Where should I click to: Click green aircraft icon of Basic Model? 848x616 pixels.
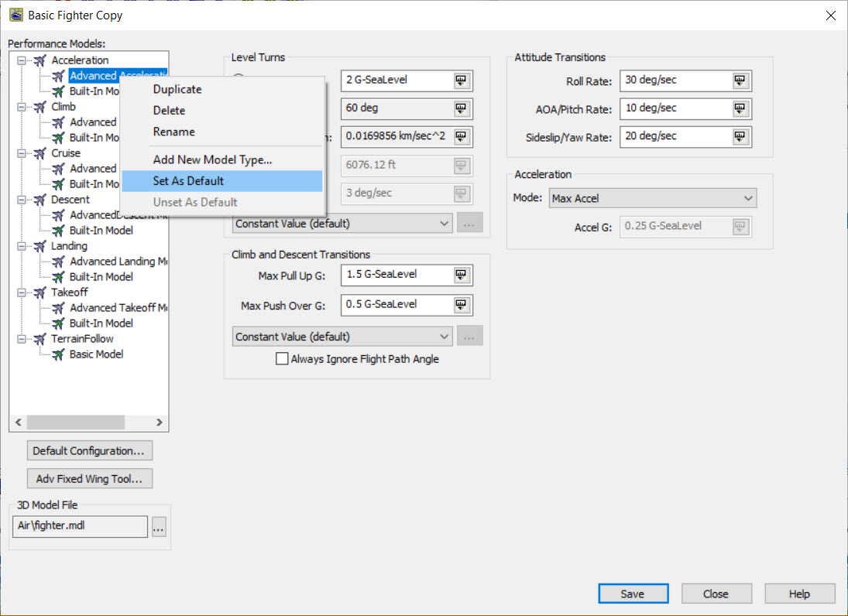(x=58, y=355)
